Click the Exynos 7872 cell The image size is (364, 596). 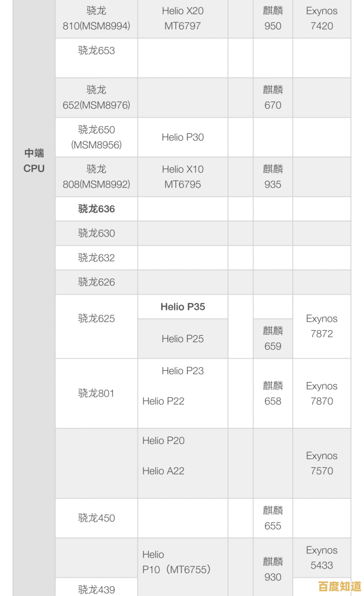click(x=321, y=326)
